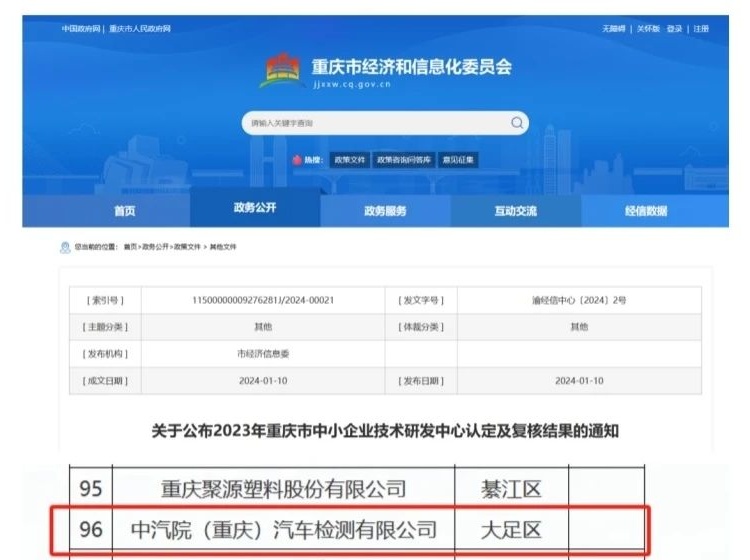Click the [体裁分类] label cell
The height and width of the screenshot is (560, 750).
click(x=421, y=327)
